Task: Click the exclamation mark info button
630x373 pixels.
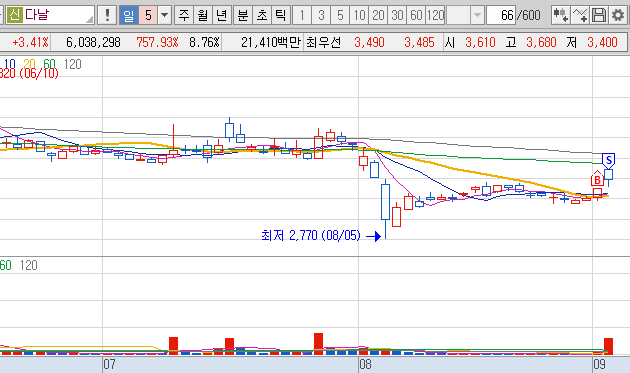Action: [107, 15]
